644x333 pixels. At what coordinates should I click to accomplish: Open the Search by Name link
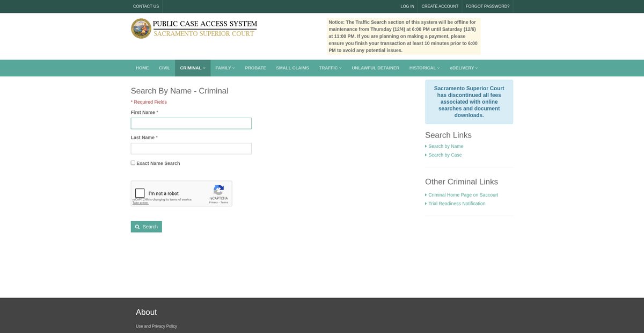coord(445,146)
